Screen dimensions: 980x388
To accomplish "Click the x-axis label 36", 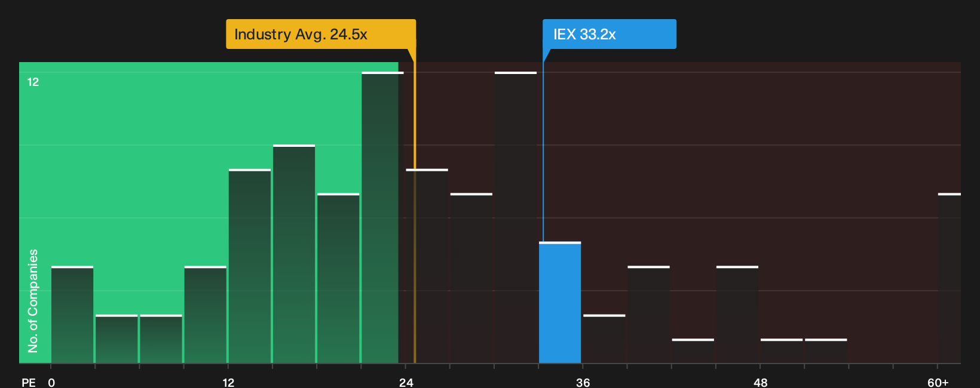I will coord(583,382).
